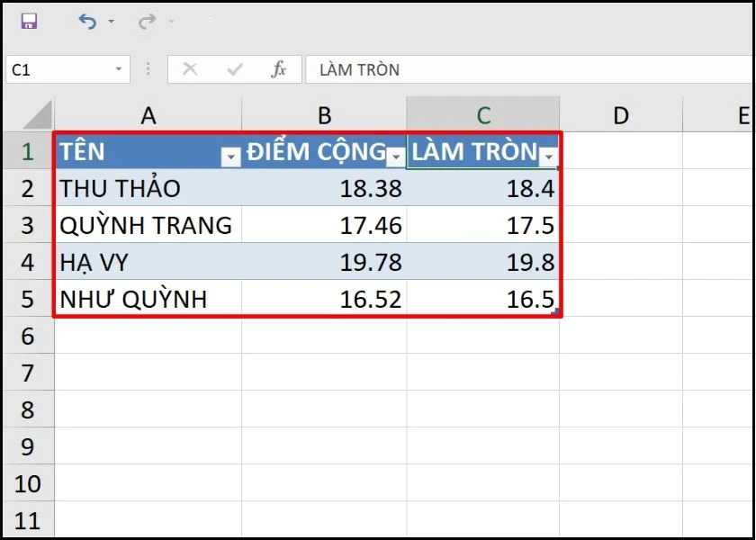756x540 pixels.
Task: Select row 4 header
Action: coord(28,262)
